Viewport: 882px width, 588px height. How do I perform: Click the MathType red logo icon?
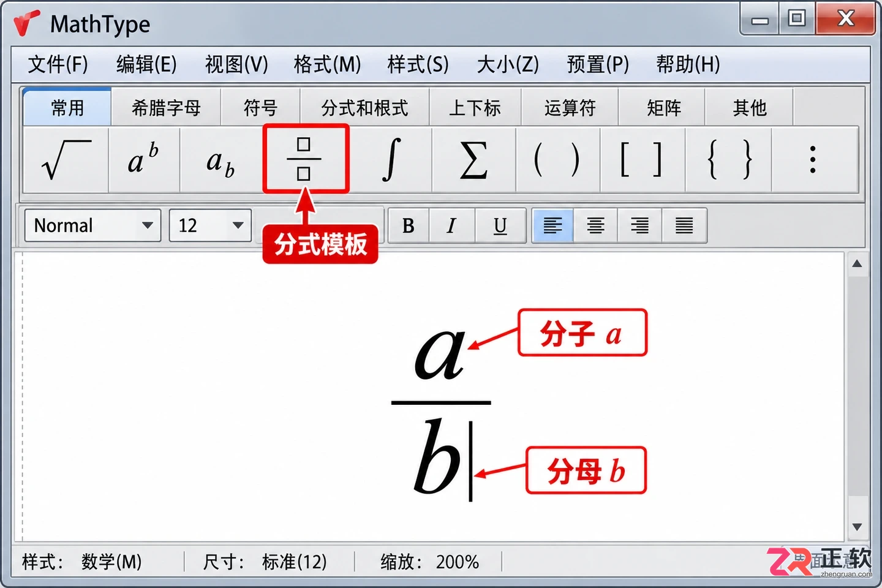pyautogui.click(x=27, y=23)
